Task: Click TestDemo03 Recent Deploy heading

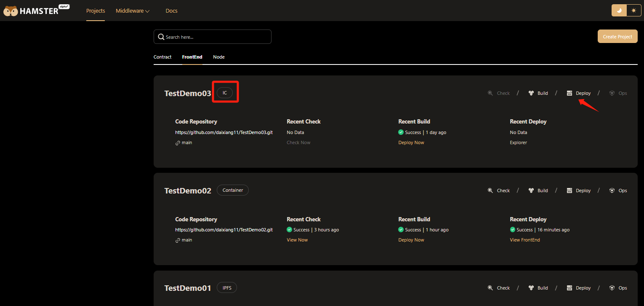Action: pyautogui.click(x=528, y=121)
